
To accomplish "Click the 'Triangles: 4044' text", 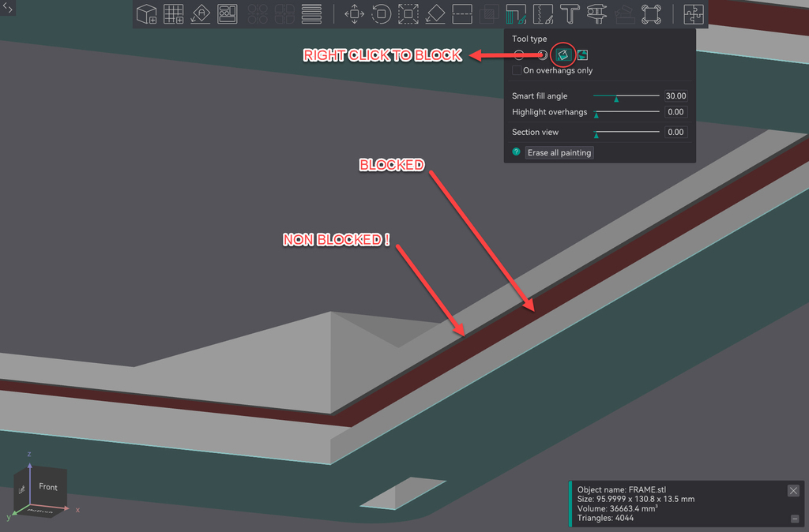I will click(x=605, y=518).
